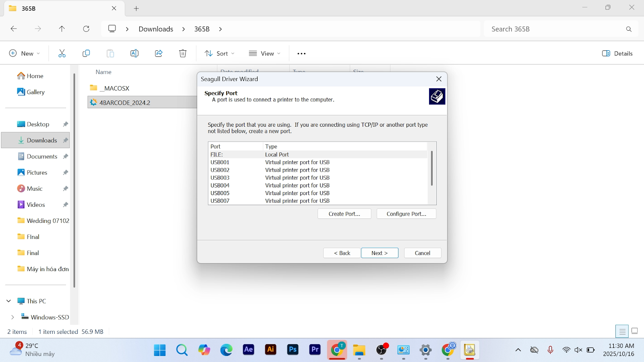
Task: Toggle the Details pane button in Explorer toolbar
Action: point(617,53)
